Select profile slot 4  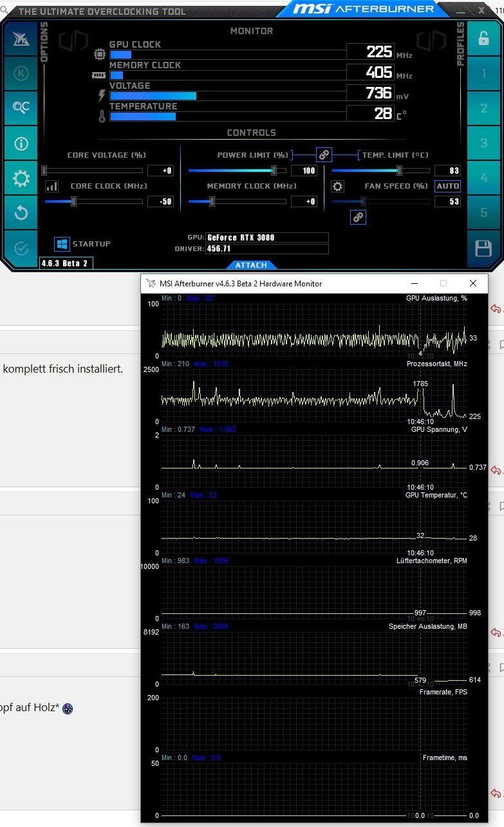(x=483, y=178)
